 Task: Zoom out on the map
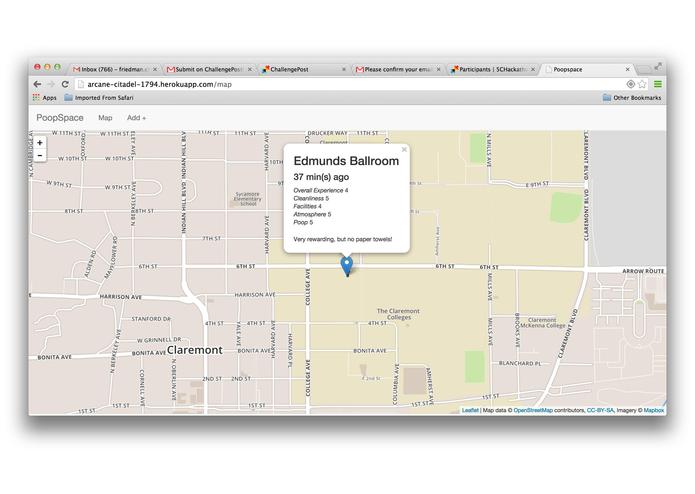coord(40,156)
